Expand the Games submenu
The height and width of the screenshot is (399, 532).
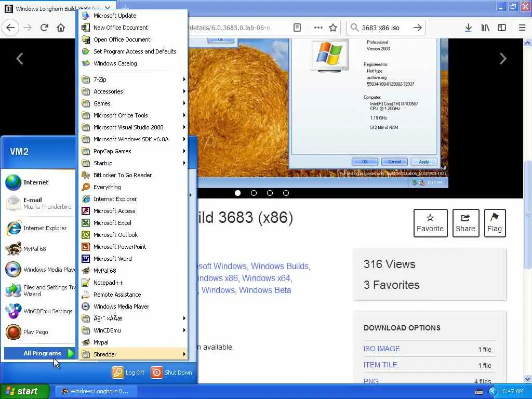pos(133,103)
